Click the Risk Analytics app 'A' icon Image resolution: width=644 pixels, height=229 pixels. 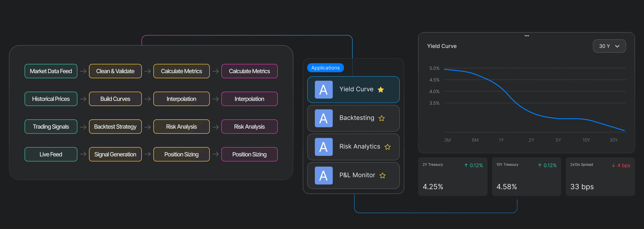(x=324, y=147)
